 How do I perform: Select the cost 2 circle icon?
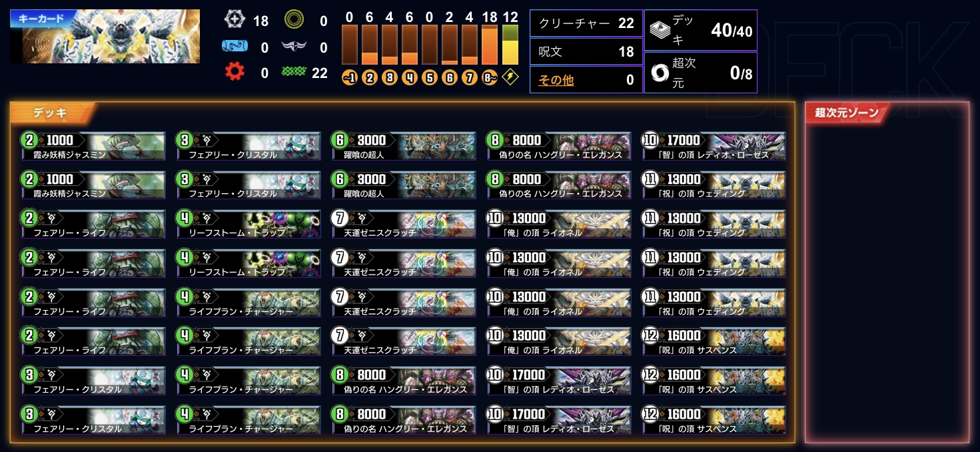370,77
